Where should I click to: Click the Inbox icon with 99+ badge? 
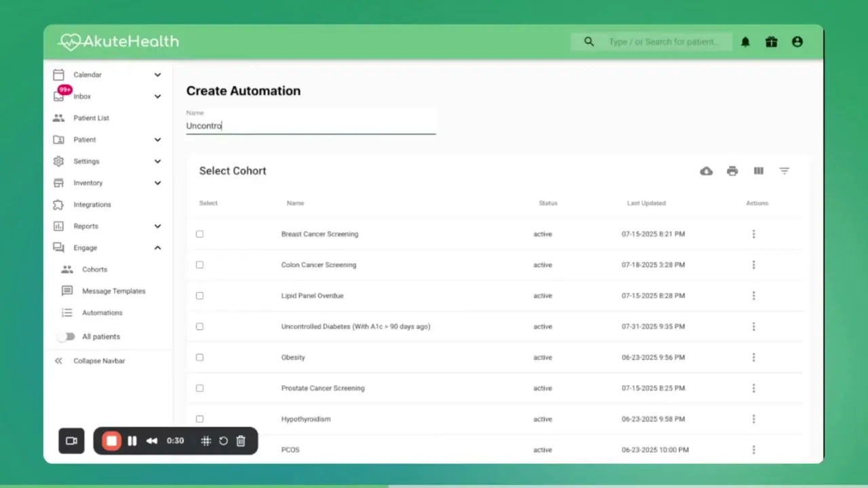(x=60, y=95)
